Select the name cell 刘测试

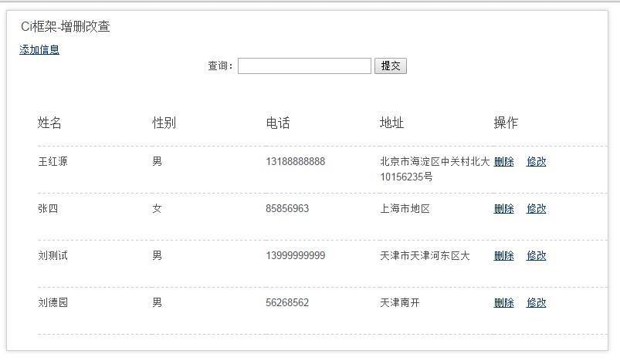coord(53,256)
